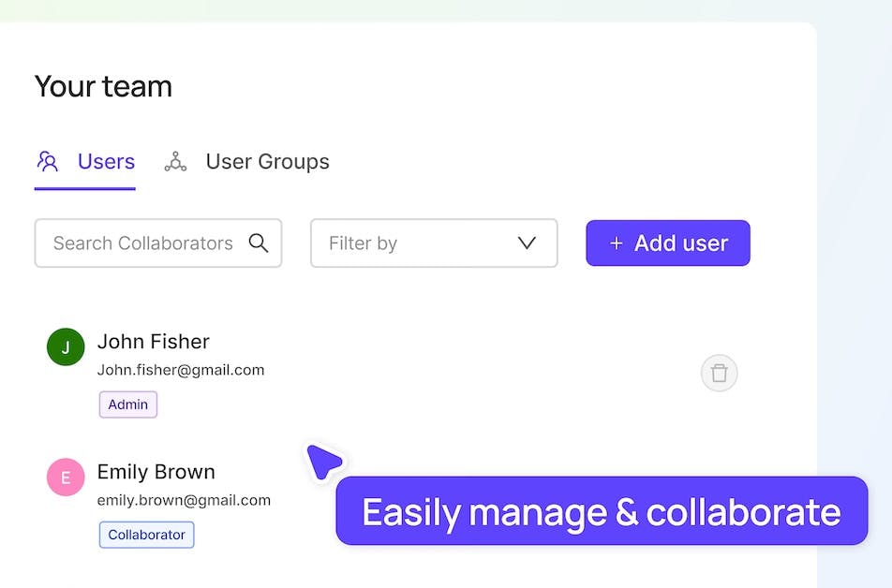Click the Easily manage & collaborate banner
892x588 pixels.
coord(602,512)
